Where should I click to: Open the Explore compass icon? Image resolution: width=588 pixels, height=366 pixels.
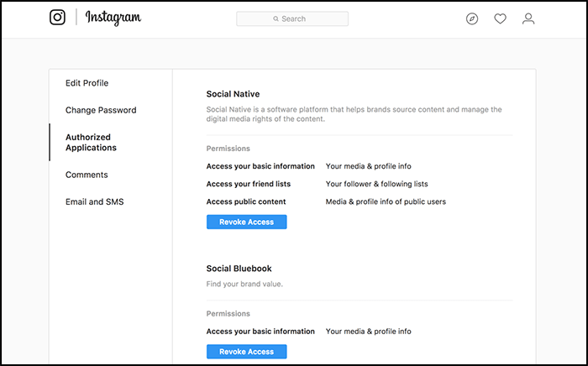point(472,18)
